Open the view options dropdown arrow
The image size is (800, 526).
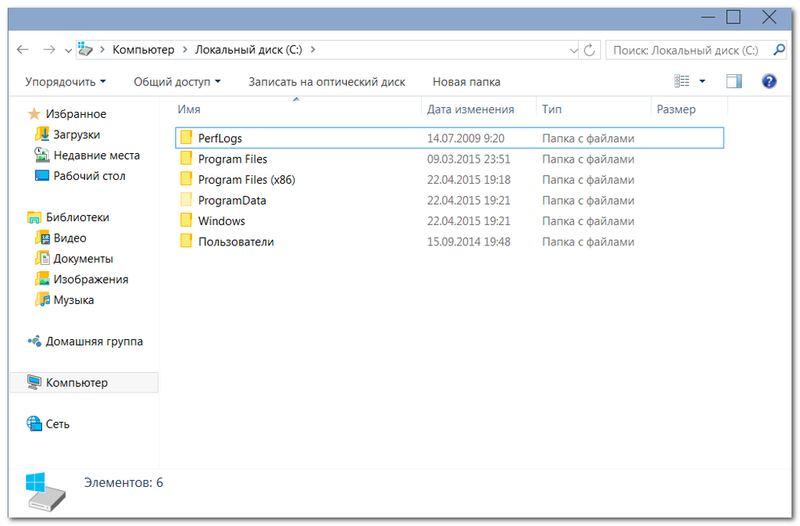[x=702, y=81]
